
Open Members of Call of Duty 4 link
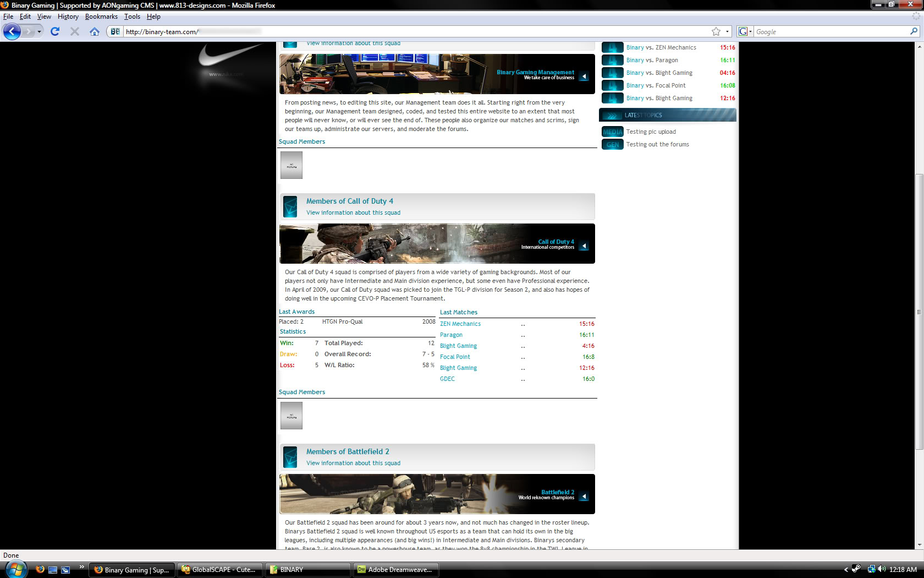point(350,201)
